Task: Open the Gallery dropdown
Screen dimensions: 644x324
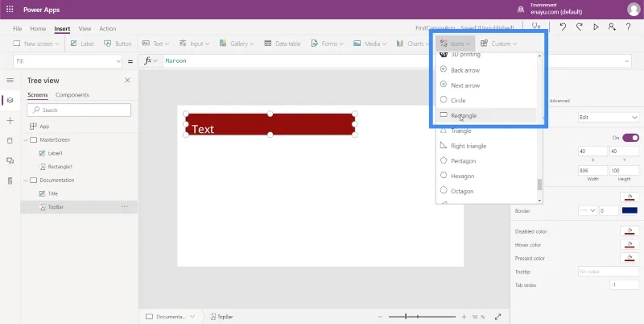Action: tap(237, 44)
